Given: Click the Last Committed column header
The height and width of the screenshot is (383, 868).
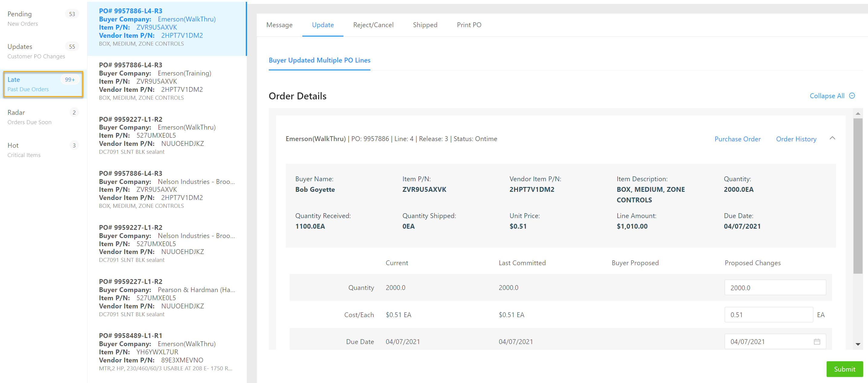Looking at the screenshot, I should 522,263.
